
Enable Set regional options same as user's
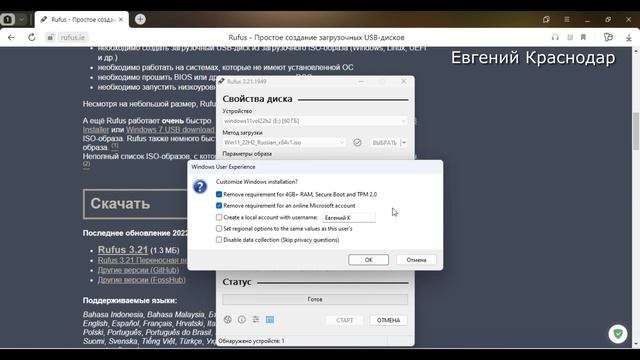pyautogui.click(x=219, y=229)
